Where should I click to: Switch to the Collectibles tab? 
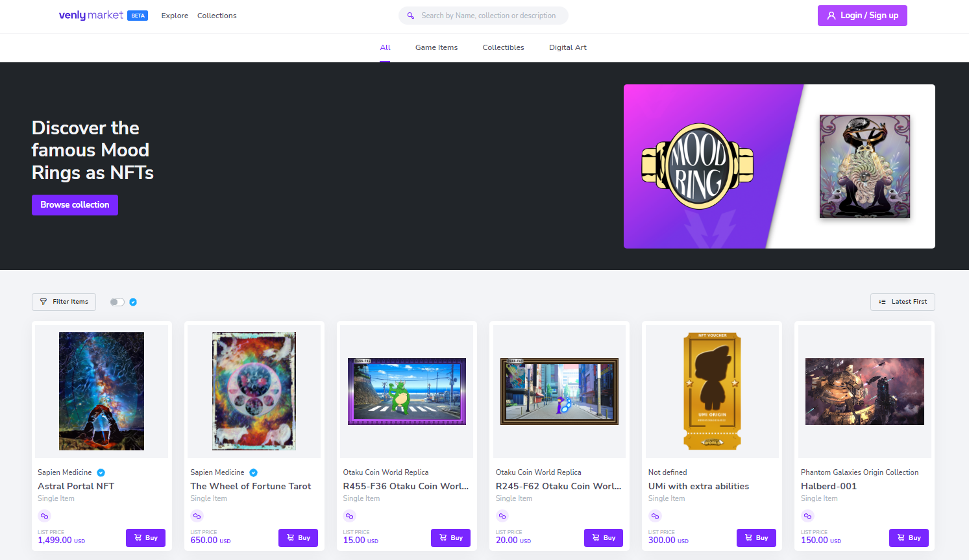pyautogui.click(x=503, y=47)
